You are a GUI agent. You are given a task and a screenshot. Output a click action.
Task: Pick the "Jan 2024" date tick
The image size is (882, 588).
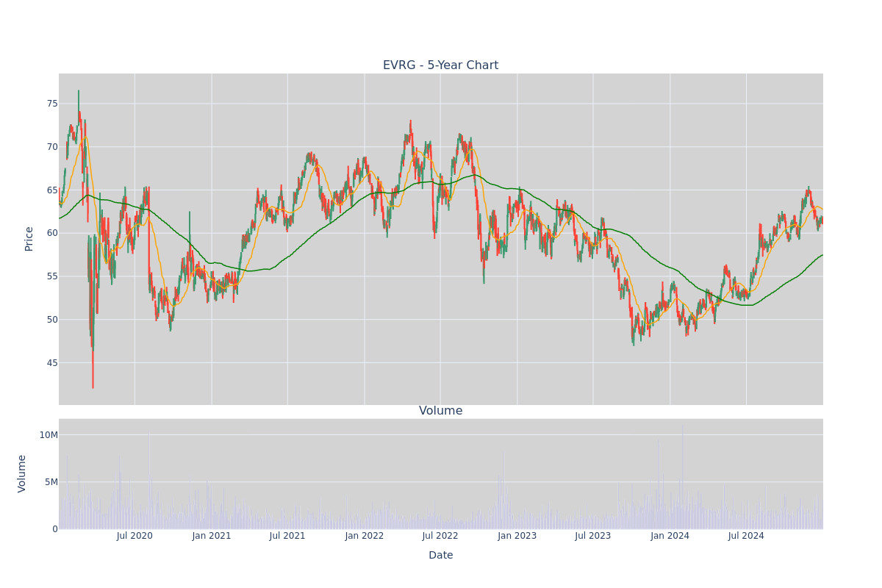click(670, 536)
